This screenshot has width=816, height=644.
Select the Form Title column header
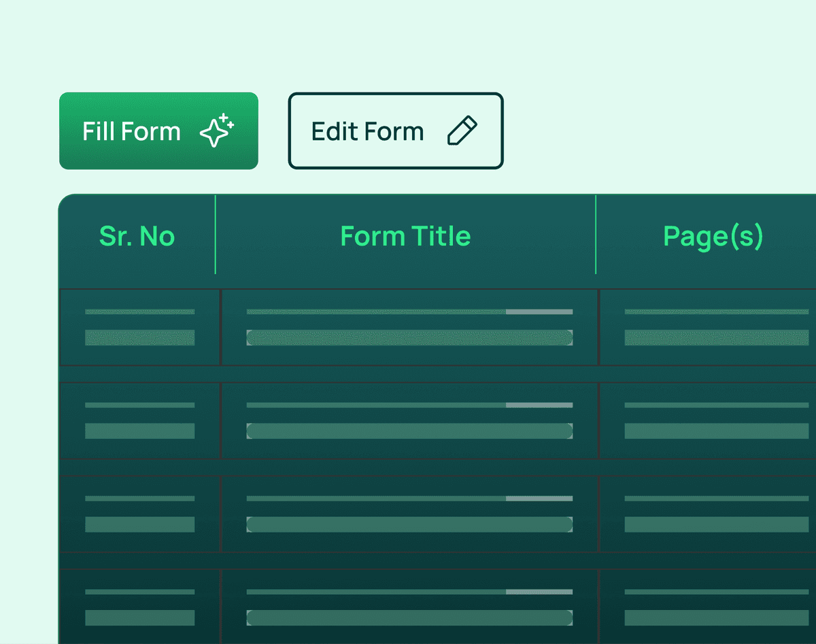[x=405, y=236]
